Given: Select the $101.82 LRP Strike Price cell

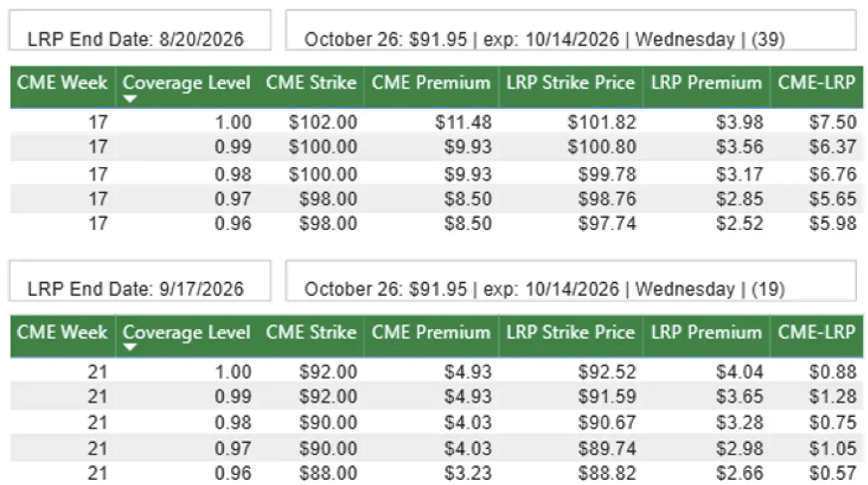Looking at the screenshot, I should click(x=601, y=122).
